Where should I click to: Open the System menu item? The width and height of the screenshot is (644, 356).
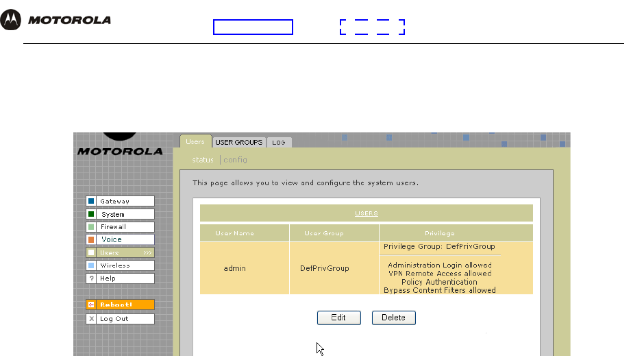point(120,214)
